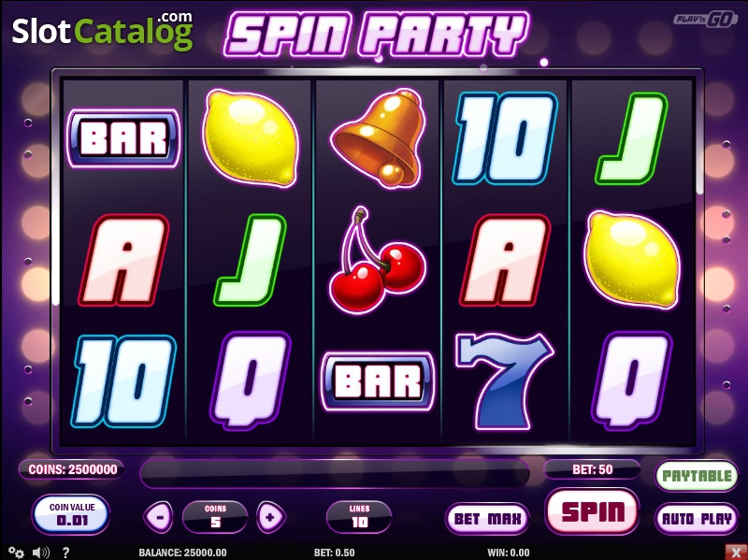Change the Lines 10 selector
Screen dimensions: 748x560
pos(359,517)
